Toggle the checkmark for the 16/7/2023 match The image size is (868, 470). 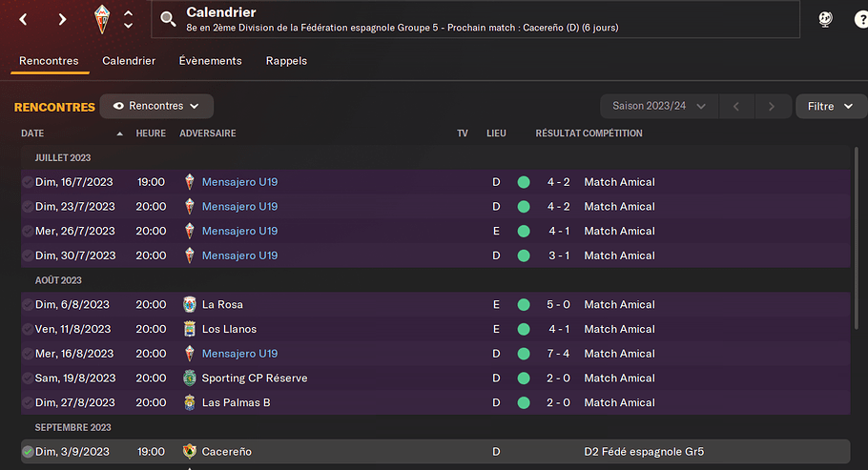click(x=28, y=182)
